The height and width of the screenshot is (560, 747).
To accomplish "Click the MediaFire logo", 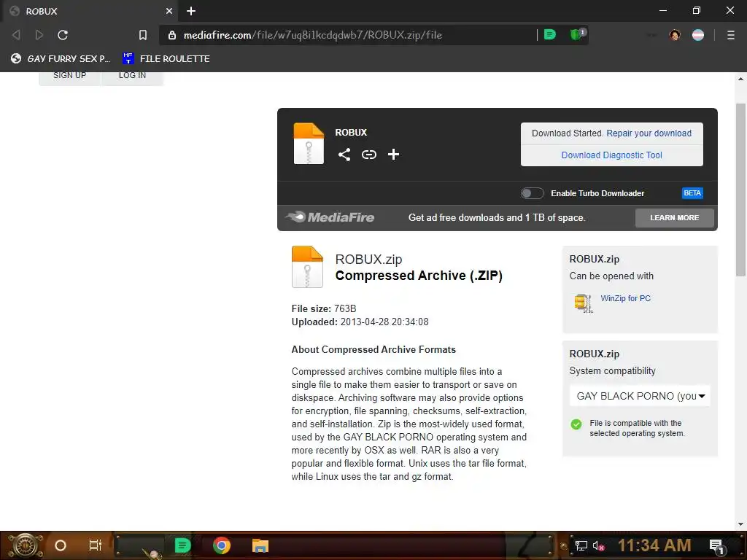I will tap(330, 217).
